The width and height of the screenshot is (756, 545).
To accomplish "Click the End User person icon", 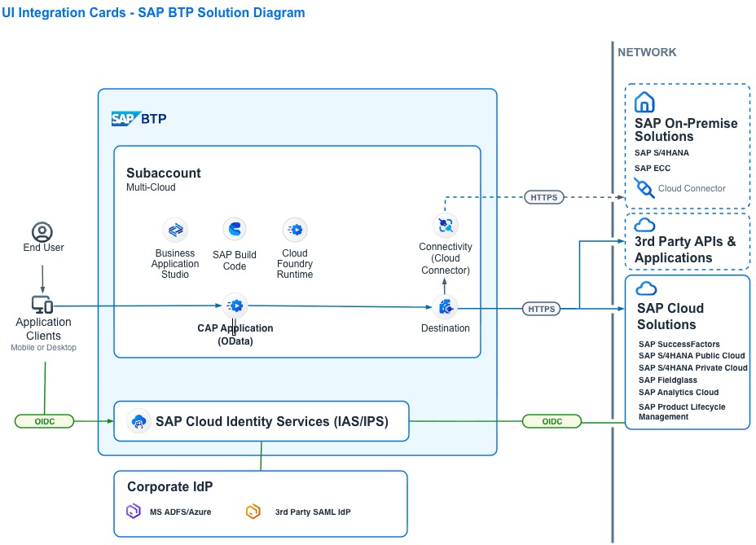I will [42, 231].
